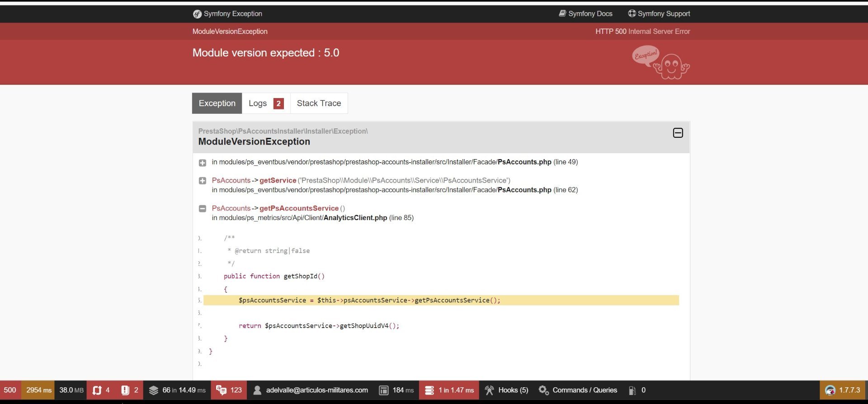Expand the getService trace entry
Image resolution: width=868 pixels, height=404 pixels.
point(203,181)
